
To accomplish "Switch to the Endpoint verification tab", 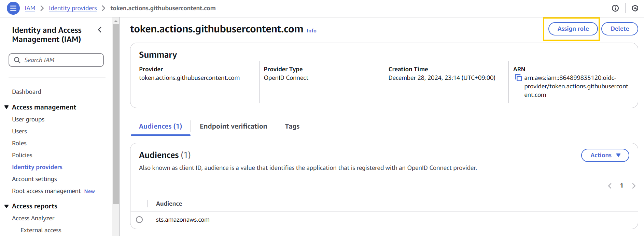I will point(233,127).
